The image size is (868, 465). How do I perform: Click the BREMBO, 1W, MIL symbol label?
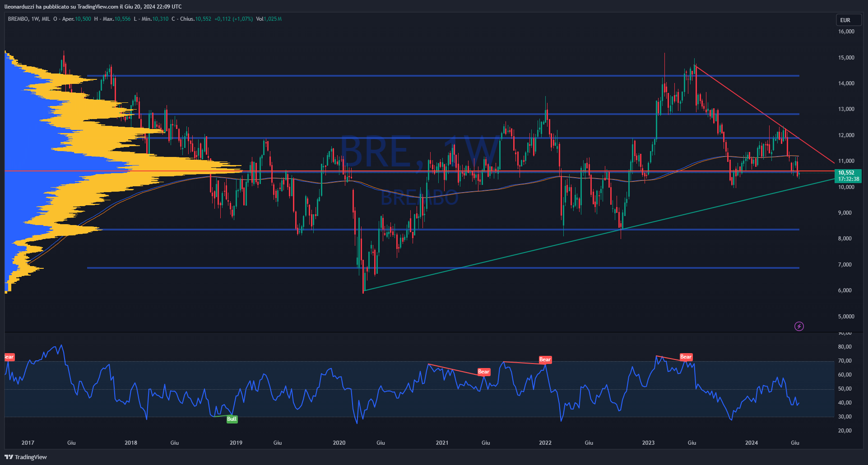tap(29, 19)
